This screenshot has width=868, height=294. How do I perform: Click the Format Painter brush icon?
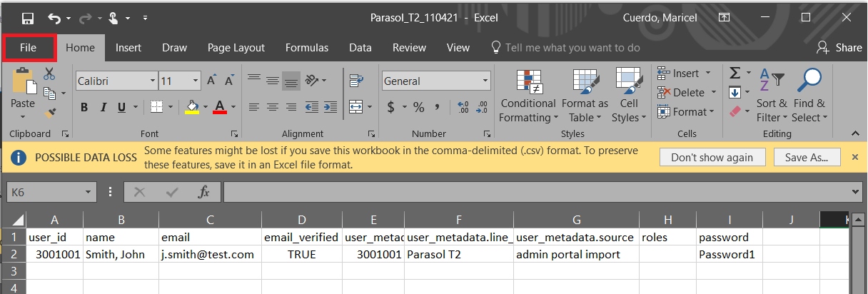(x=50, y=112)
